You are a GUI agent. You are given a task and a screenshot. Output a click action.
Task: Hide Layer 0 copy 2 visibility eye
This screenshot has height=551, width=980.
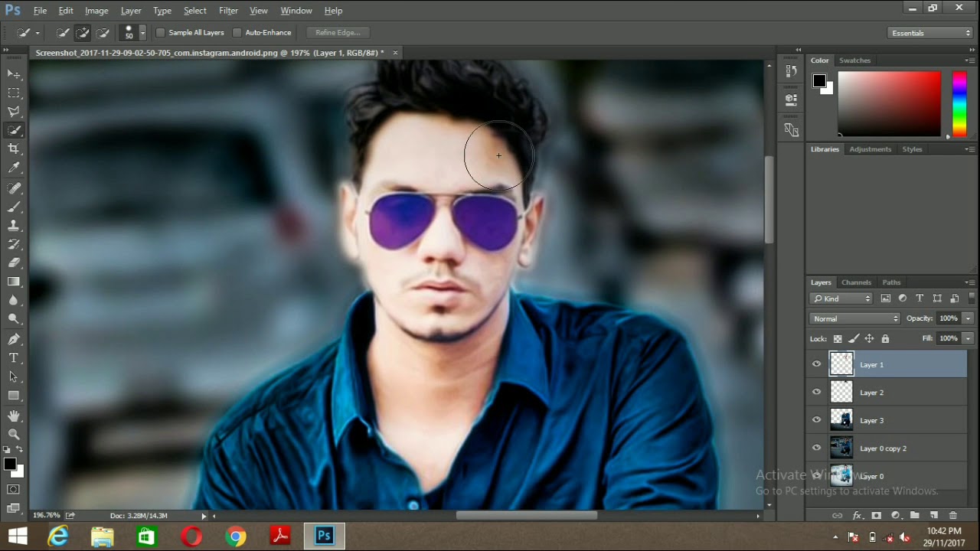816,448
